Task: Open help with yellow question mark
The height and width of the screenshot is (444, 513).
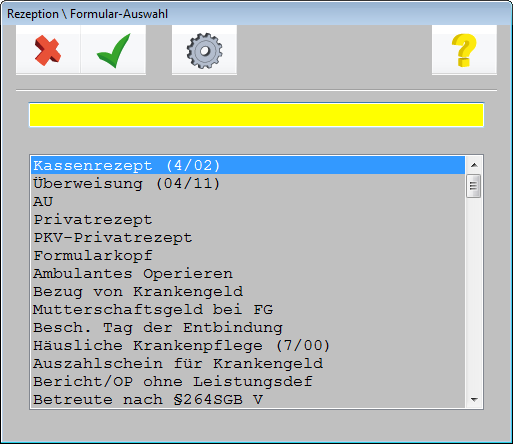Action: (x=464, y=50)
